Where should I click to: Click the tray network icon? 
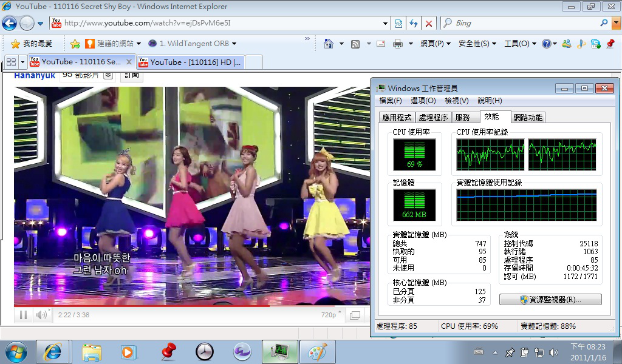539,352
